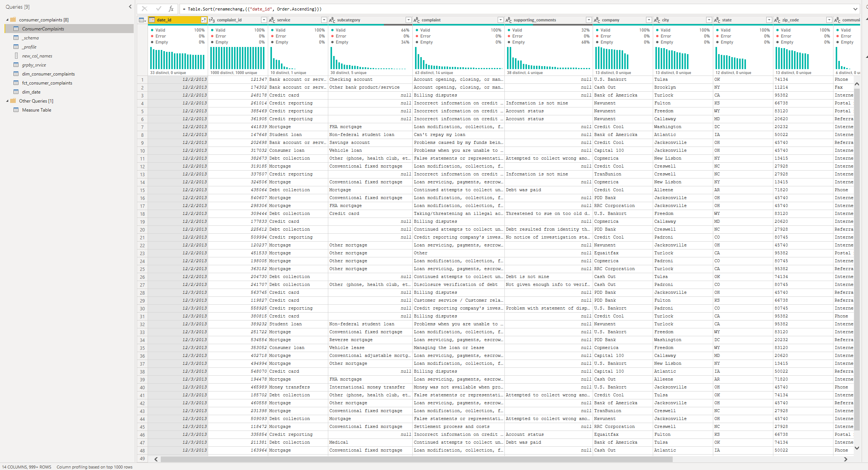Click the ABC type icon on zip_code column
The width and height of the screenshot is (868, 470).
click(777, 20)
